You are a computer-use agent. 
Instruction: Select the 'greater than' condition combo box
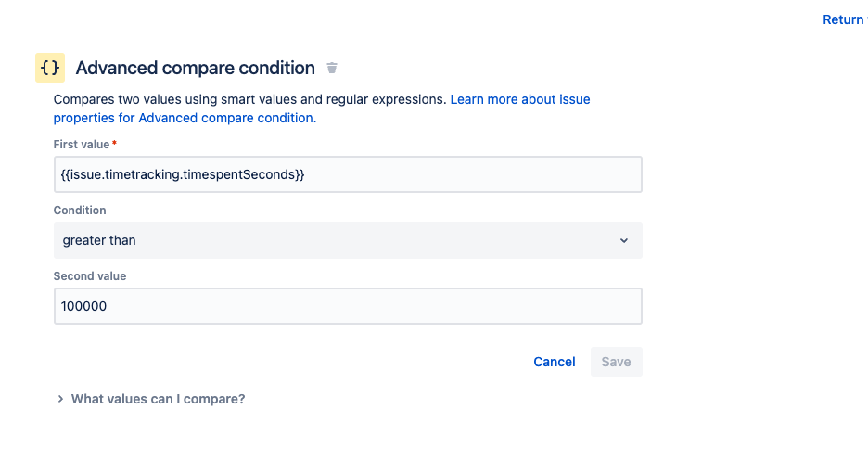[x=348, y=240]
